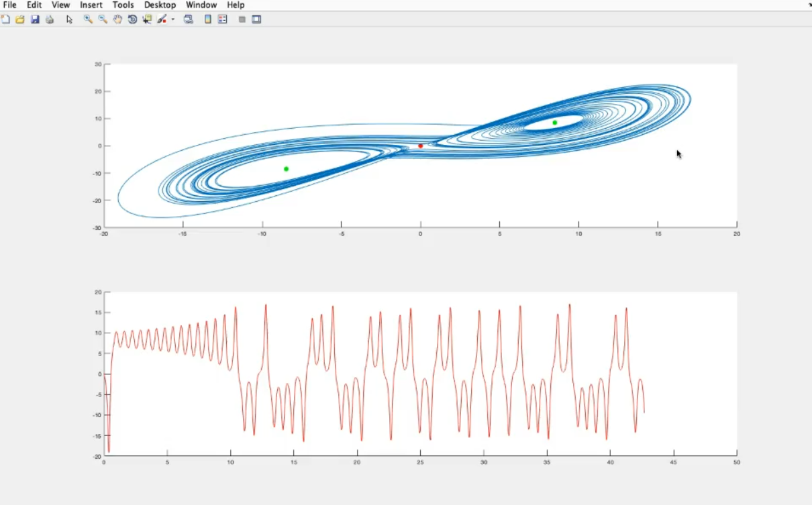The image size is (812, 505).
Task: Toggle the Edit Plot arrow pointer
Action: click(69, 19)
